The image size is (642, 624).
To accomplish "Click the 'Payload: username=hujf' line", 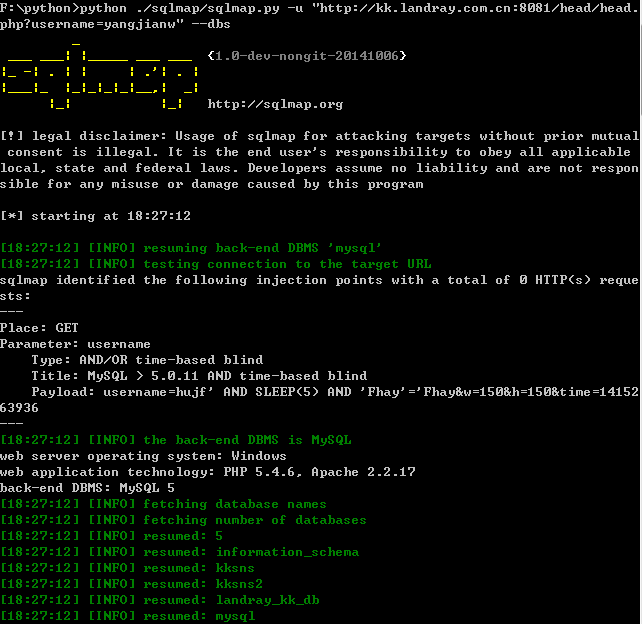I will click(x=319, y=400).
